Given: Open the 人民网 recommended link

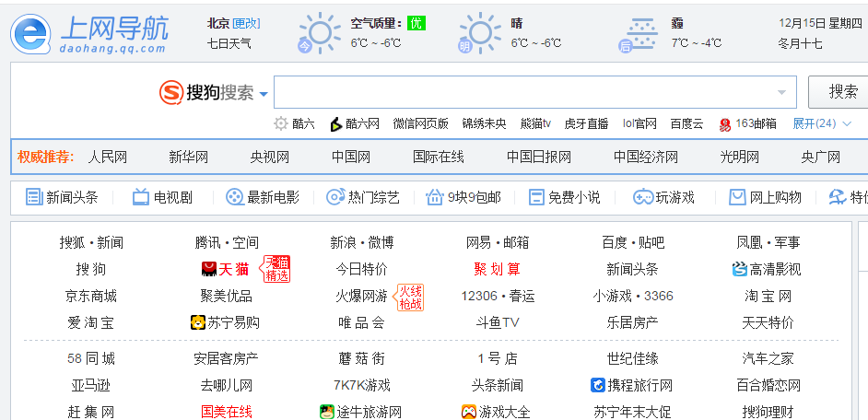Looking at the screenshot, I should [x=108, y=157].
